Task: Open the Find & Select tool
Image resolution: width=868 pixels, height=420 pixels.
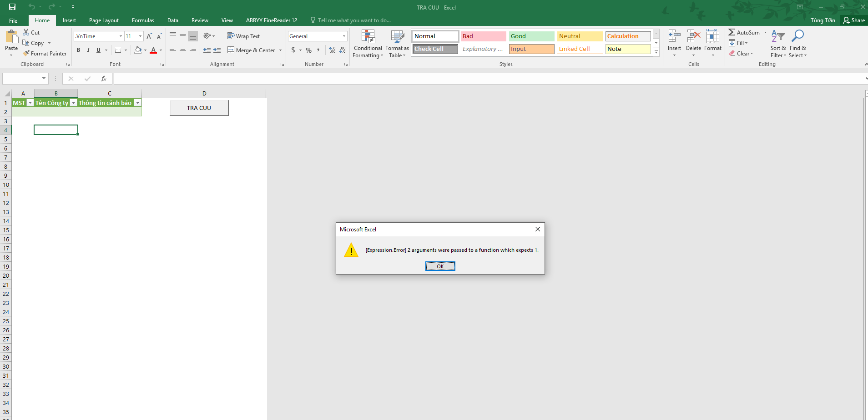Action: (797, 37)
